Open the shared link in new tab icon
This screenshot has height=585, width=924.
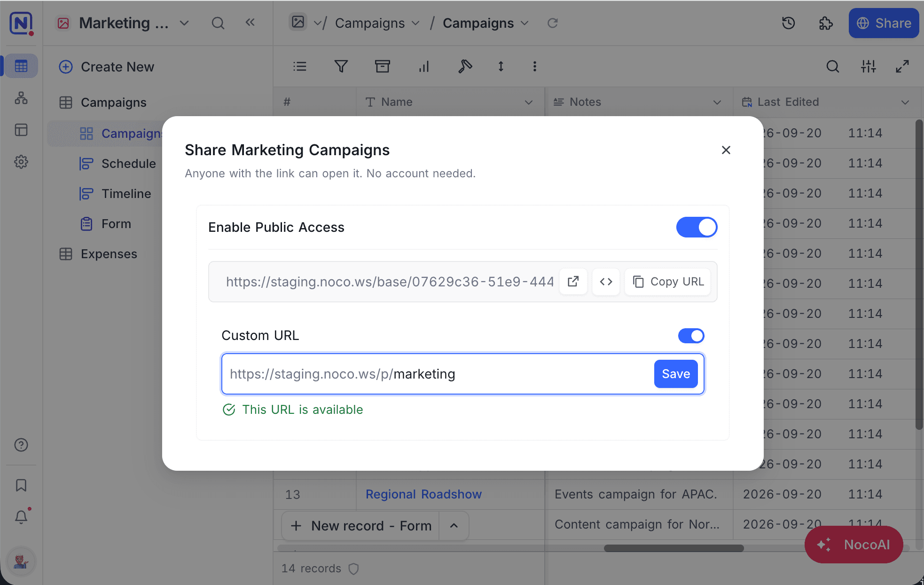[573, 282]
